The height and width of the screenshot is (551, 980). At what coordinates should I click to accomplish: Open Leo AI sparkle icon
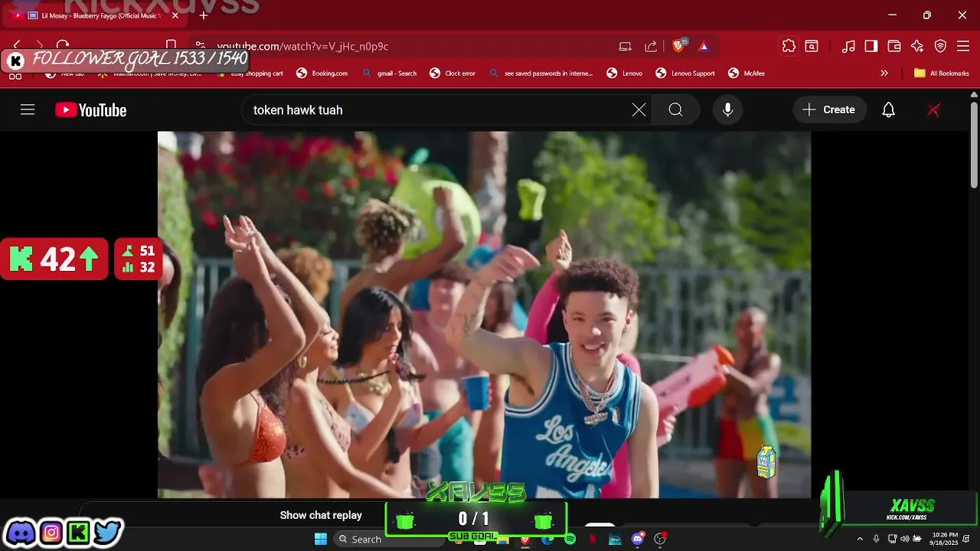click(917, 46)
